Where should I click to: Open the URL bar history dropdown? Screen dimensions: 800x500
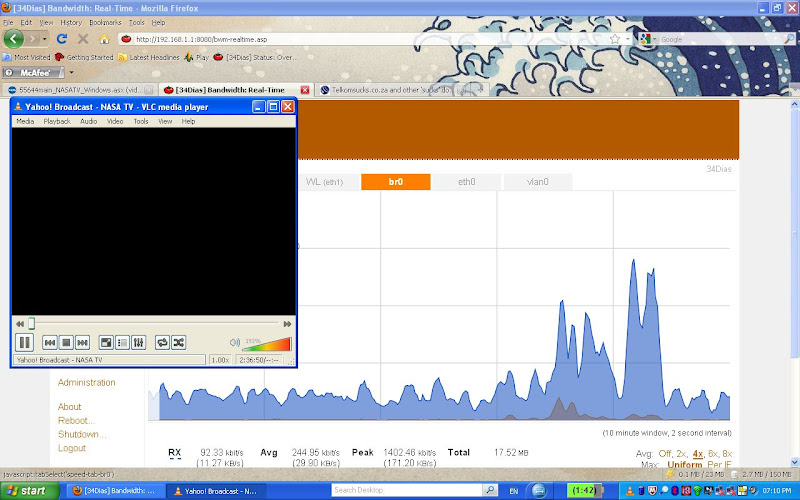pyautogui.click(x=628, y=39)
